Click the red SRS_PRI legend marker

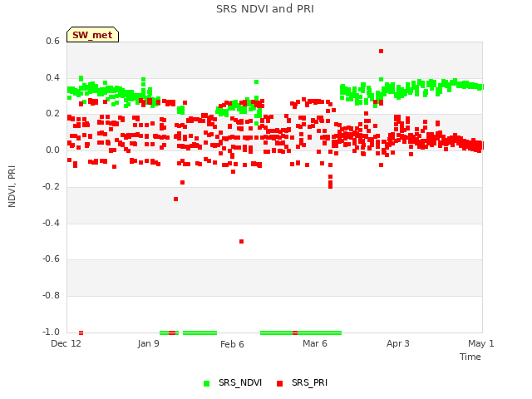[279, 383]
